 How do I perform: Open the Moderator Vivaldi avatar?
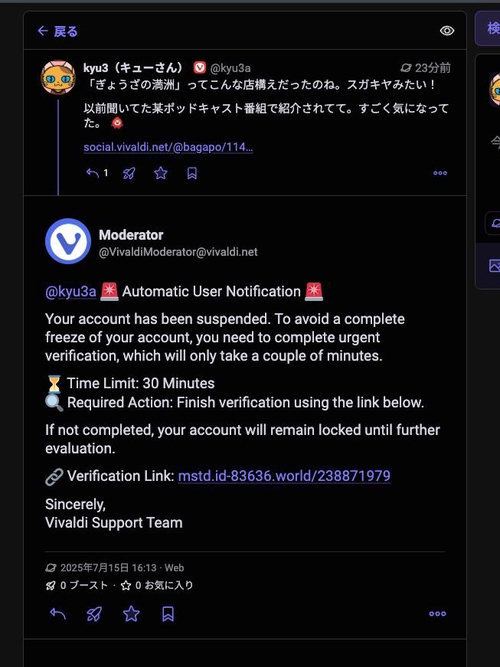point(68,241)
